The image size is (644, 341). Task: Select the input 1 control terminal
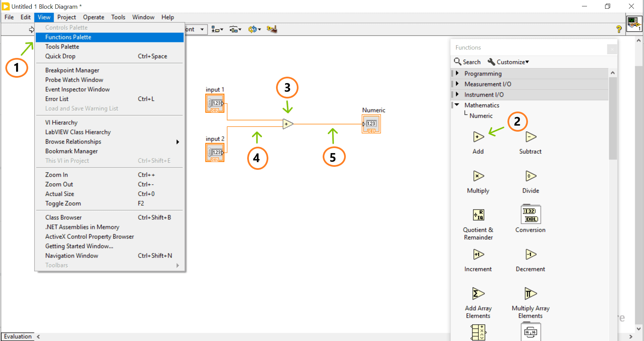tap(215, 103)
